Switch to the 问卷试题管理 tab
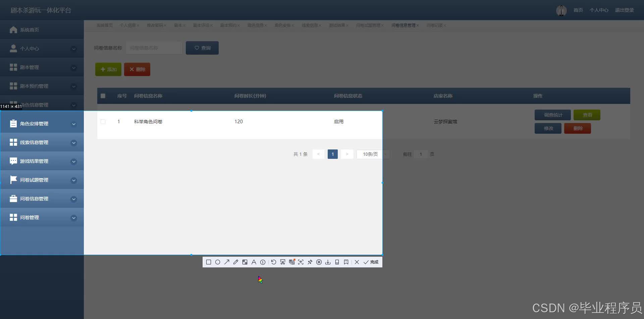The image size is (644, 319). pyautogui.click(x=368, y=25)
